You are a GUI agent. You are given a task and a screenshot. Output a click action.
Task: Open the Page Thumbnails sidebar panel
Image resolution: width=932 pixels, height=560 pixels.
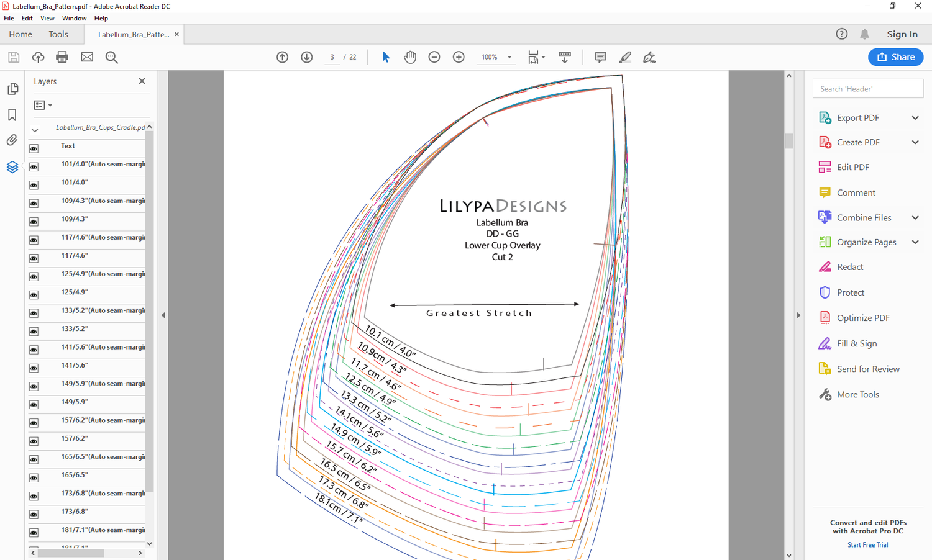tap(12, 88)
